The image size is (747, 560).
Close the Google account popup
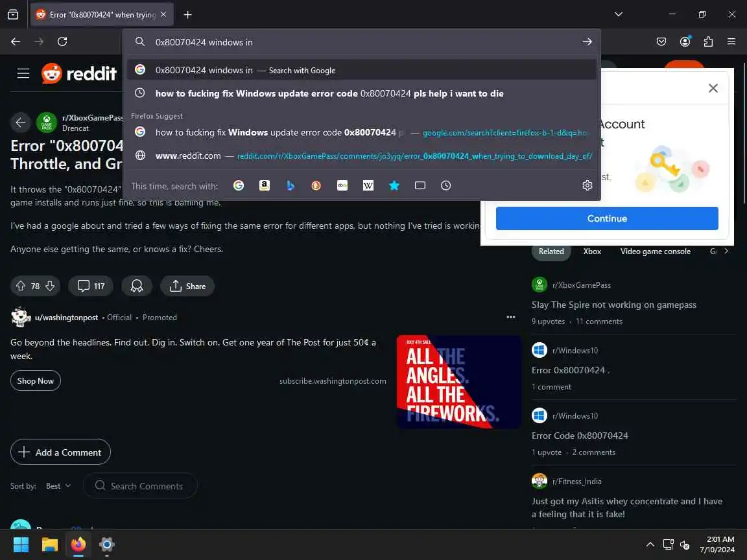point(713,88)
